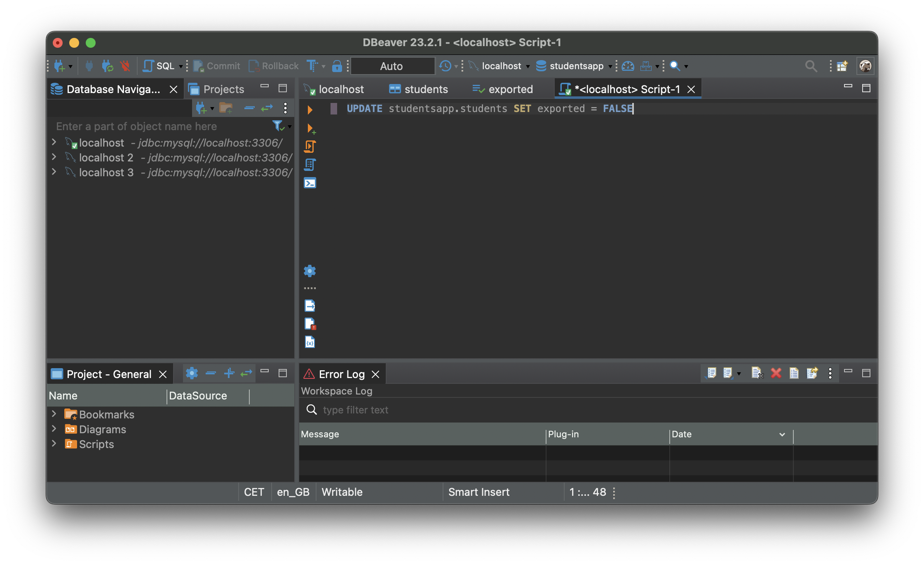Close the Project - General tab
This screenshot has height=565, width=924.
[x=163, y=374]
